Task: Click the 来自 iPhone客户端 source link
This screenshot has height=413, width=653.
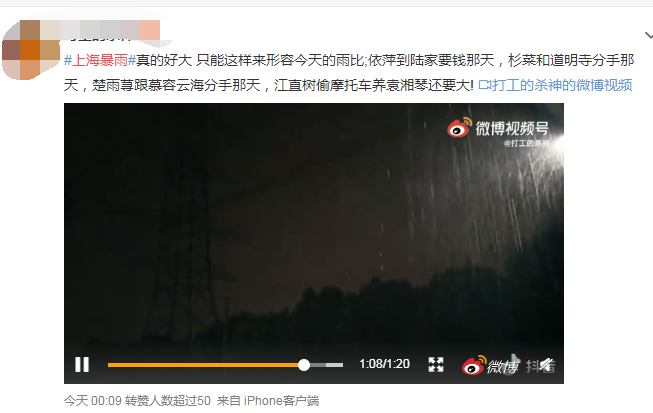Action: tap(268, 401)
